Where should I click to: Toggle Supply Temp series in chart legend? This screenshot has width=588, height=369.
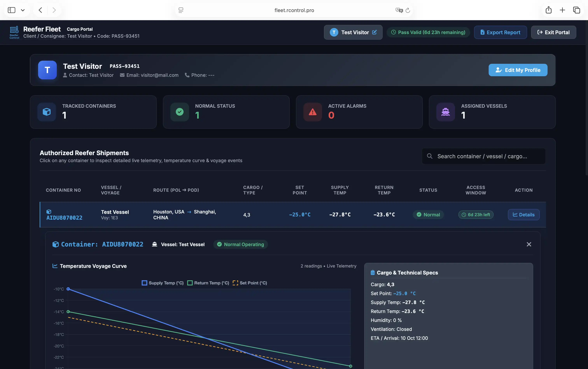click(x=163, y=283)
